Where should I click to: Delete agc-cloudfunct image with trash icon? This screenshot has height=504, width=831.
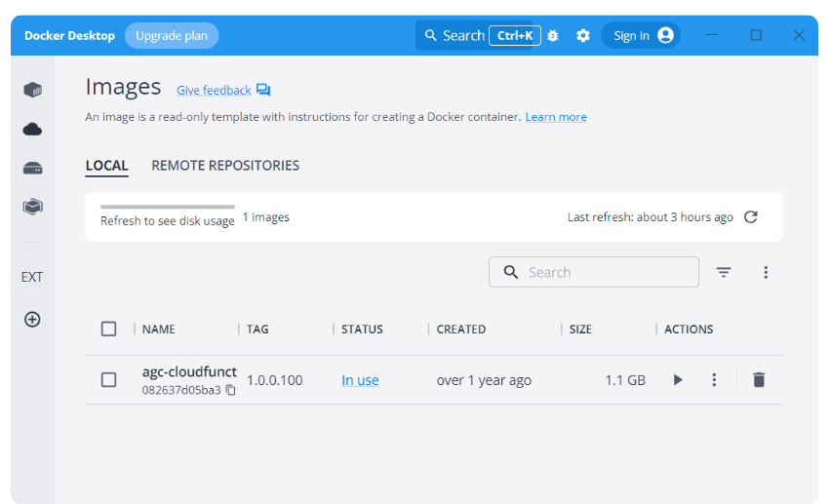click(759, 380)
